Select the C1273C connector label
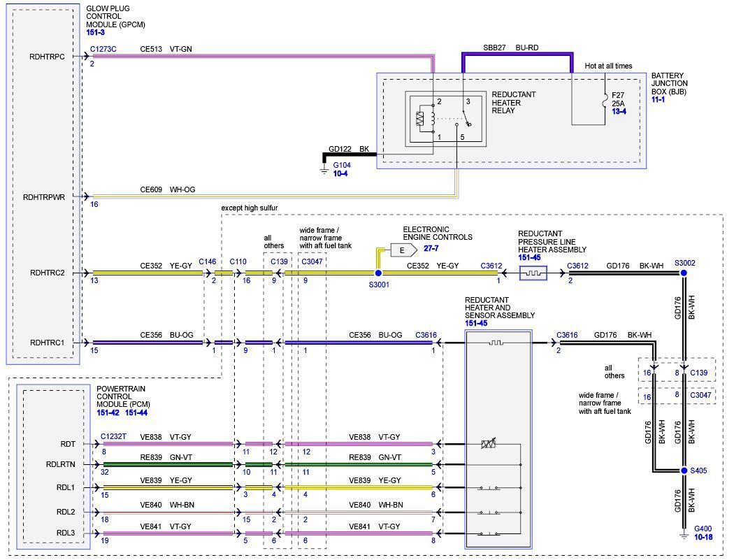Image resolution: width=734 pixels, height=560 pixels. coord(102,50)
